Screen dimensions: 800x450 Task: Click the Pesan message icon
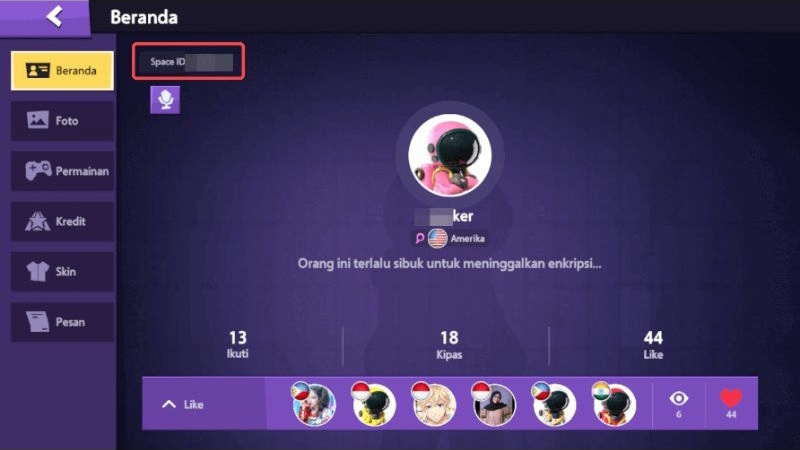pyautogui.click(x=38, y=321)
